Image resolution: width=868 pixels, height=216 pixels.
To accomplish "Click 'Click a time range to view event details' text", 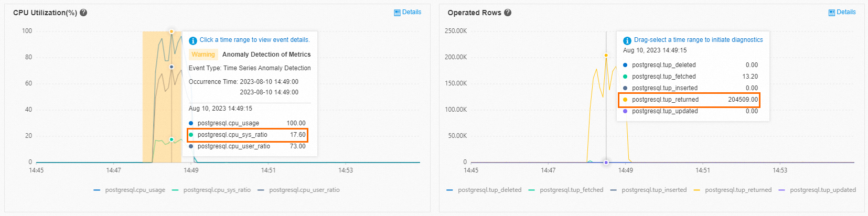I will [x=255, y=40].
